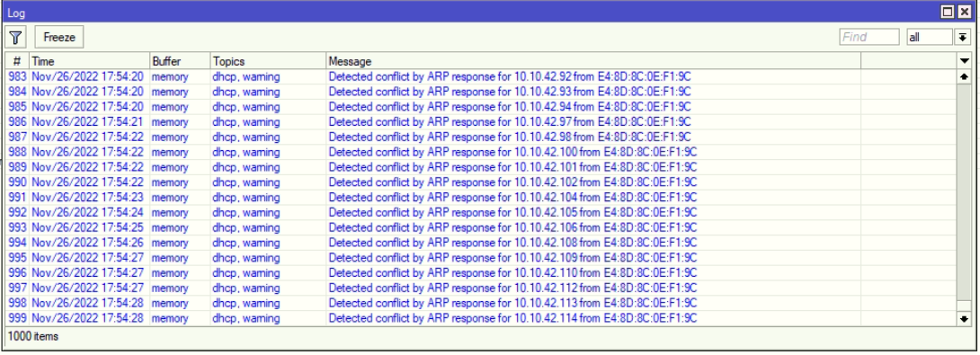
Task: Click message about conflict for 10.10.42.105
Action: click(x=513, y=212)
